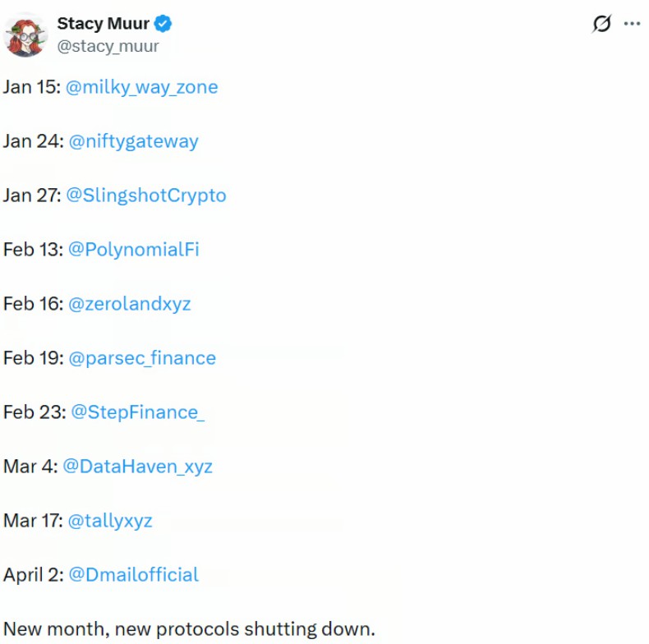Go to the @tallyxyz mention
Screen dimensions: 649x644
(x=110, y=521)
